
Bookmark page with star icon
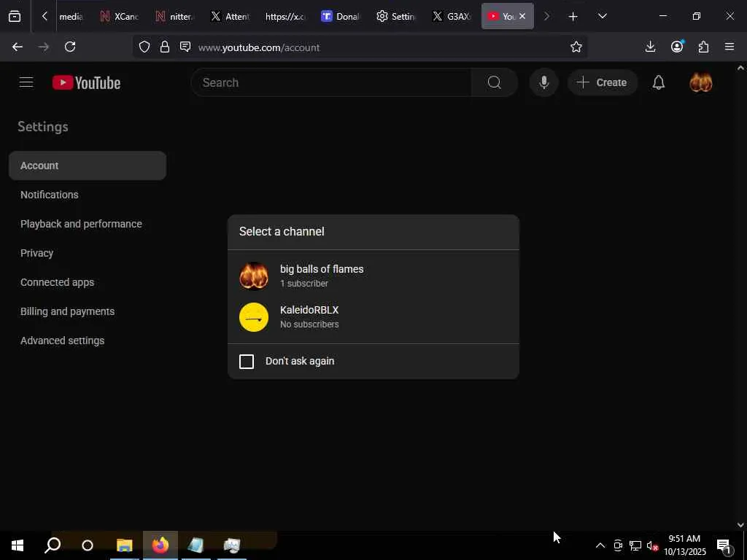[576, 47]
